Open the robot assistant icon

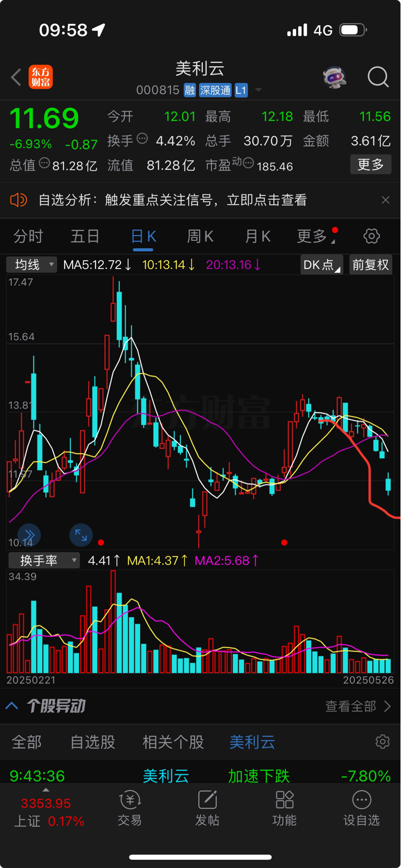[334, 77]
